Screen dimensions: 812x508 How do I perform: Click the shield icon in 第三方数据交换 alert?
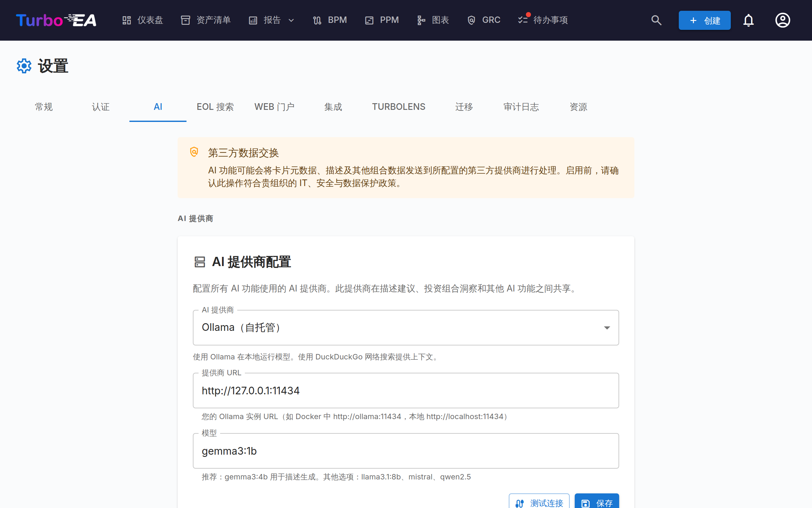click(x=194, y=152)
